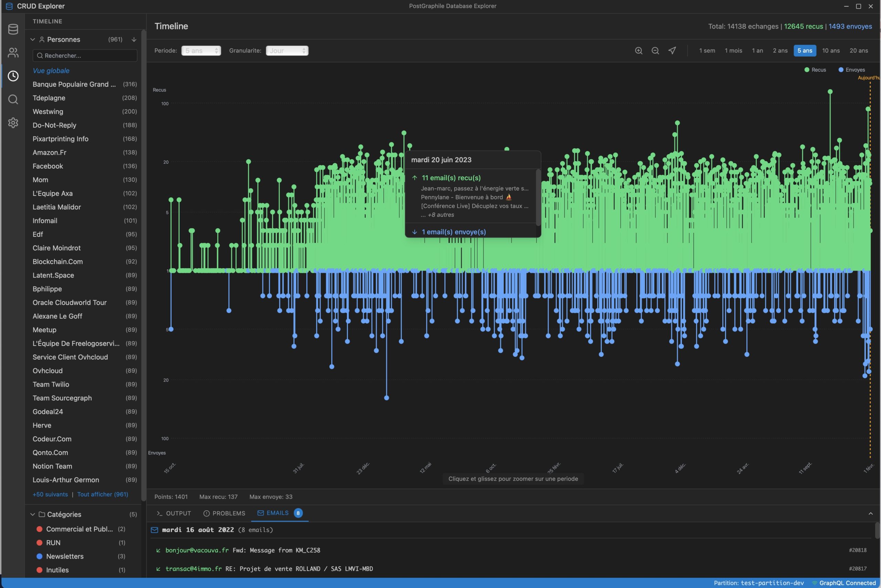This screenshot has height=588, width=881.
Task: Switch to the PROBLEMS tab
Action: (x=224, y=513)
